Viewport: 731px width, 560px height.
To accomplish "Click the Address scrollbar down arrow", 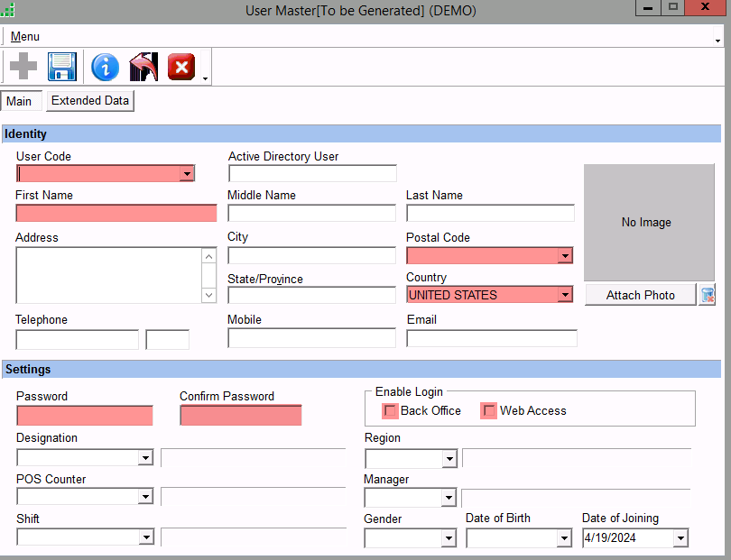I will 209,295.
